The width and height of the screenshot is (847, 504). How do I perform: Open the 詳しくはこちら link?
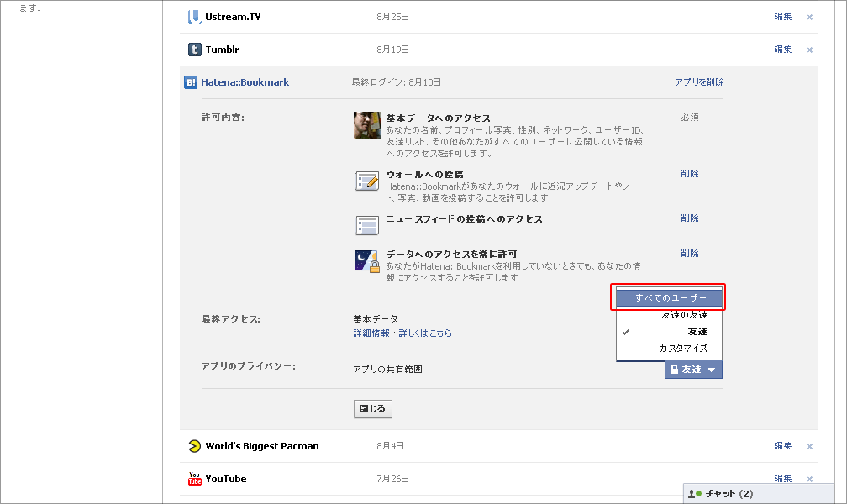(x=425, y=333)
